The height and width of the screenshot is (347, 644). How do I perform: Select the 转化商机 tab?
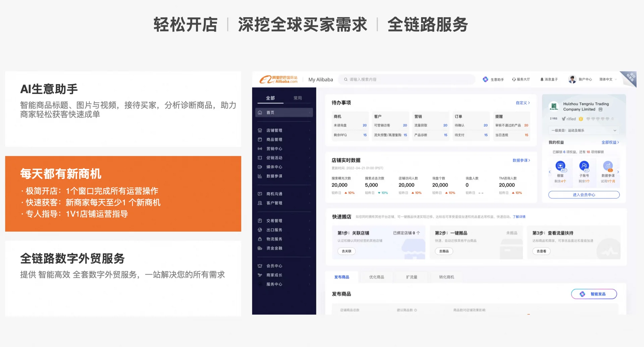click(446, 277)
